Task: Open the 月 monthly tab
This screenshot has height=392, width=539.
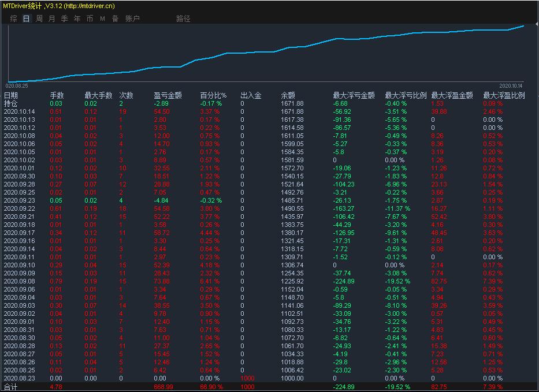Action: 51,18
